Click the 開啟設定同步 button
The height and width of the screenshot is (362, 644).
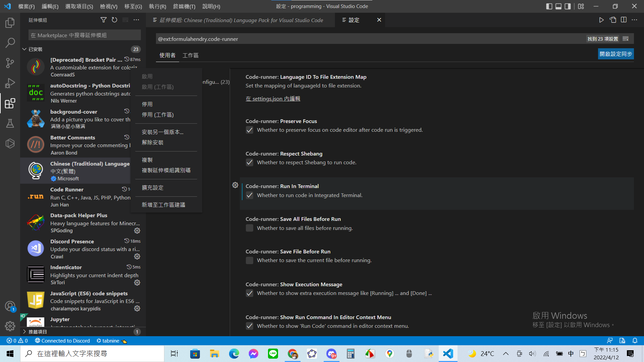point(615,54)
